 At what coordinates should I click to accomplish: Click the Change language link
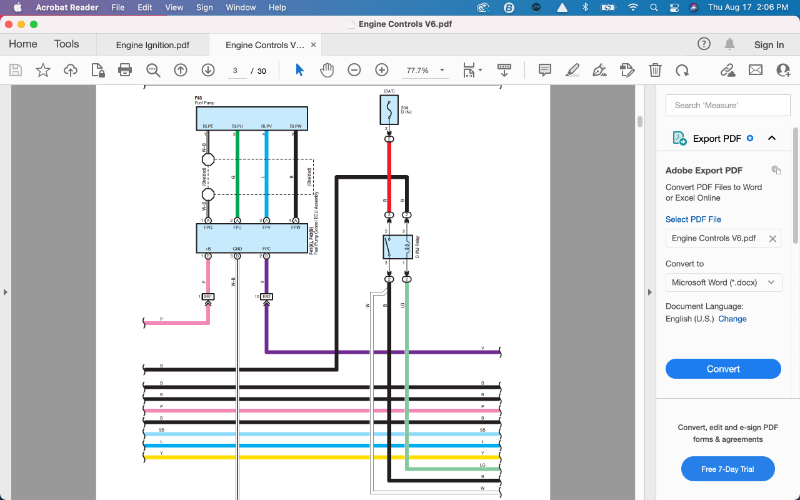point(732,319)
